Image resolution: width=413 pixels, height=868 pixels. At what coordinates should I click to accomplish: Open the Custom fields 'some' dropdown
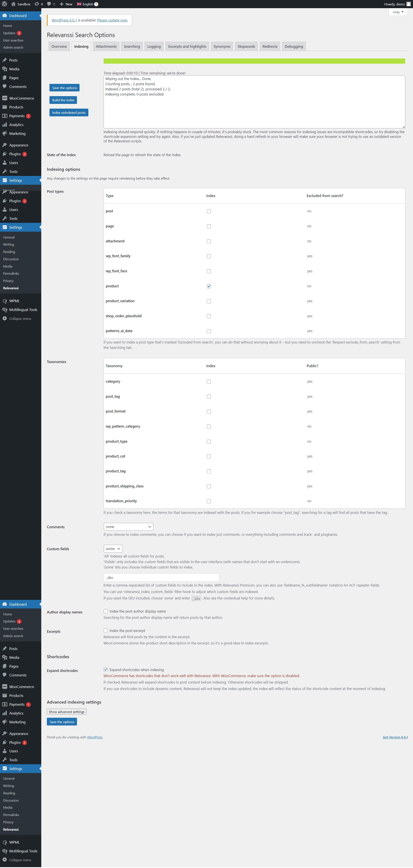113,549
